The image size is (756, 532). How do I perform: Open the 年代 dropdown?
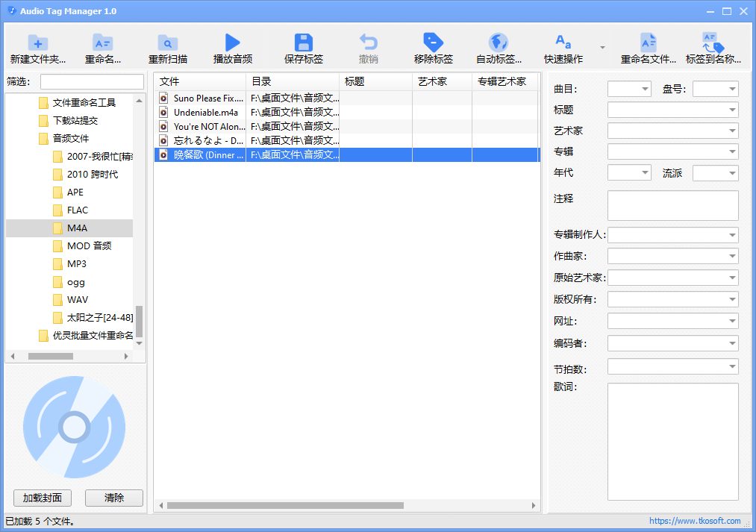[629, 172]
